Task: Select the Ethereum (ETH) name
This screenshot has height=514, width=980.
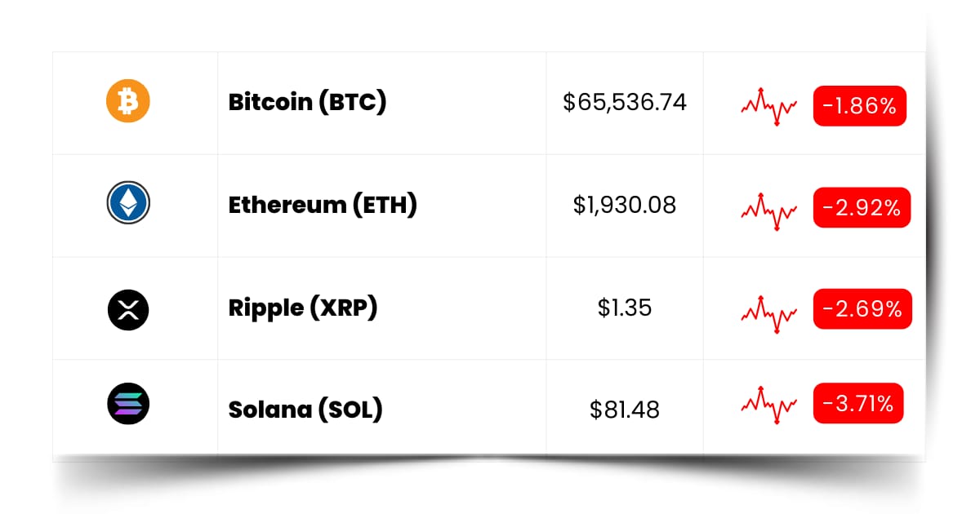Action: (x=323, y=205)
